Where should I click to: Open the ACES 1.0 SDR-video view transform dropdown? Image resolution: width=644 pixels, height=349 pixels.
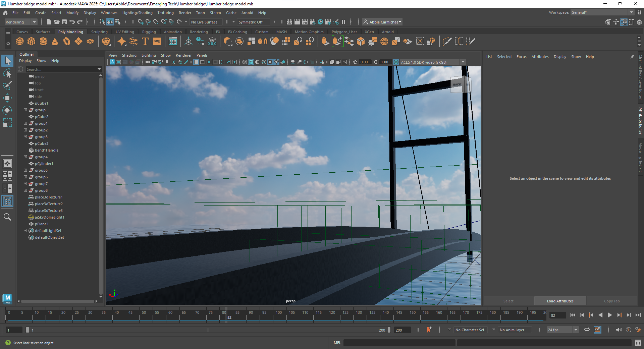[x=463, y=62]
